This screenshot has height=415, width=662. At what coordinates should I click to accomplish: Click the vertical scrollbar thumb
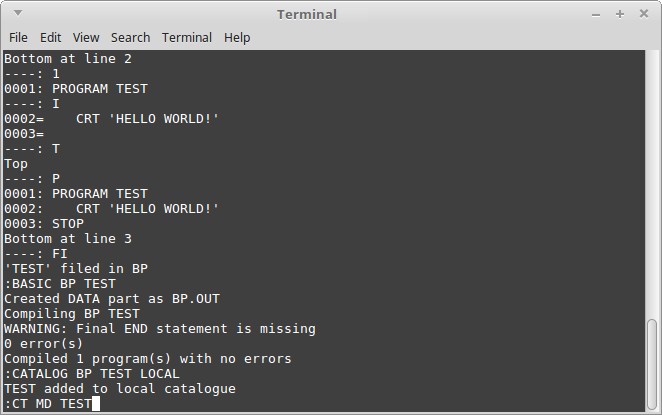[652, 365]
